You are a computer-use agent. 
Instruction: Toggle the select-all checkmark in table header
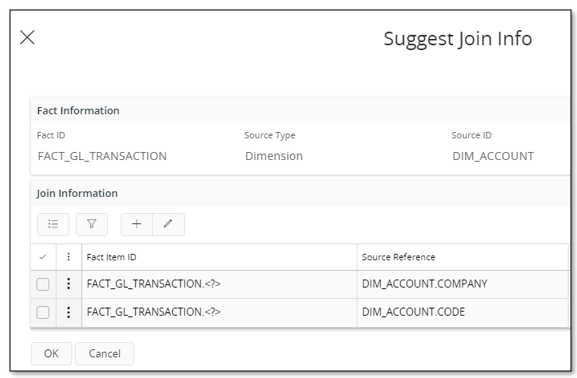(x=43, y=257)
